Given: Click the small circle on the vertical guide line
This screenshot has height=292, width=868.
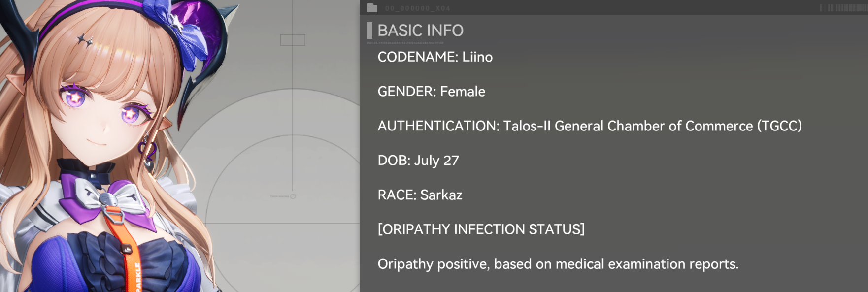Looking at the screenshot, I should pos(293,196).
